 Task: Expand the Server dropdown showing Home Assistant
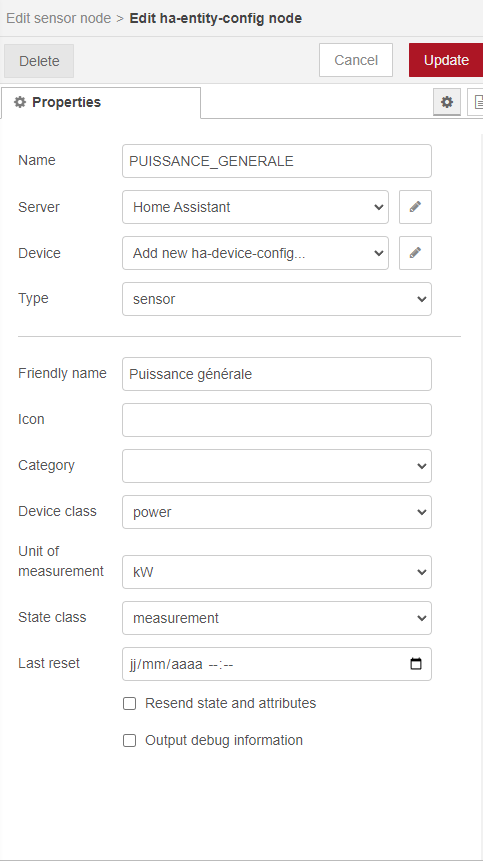pyautogui.click(x=255, y=207)
